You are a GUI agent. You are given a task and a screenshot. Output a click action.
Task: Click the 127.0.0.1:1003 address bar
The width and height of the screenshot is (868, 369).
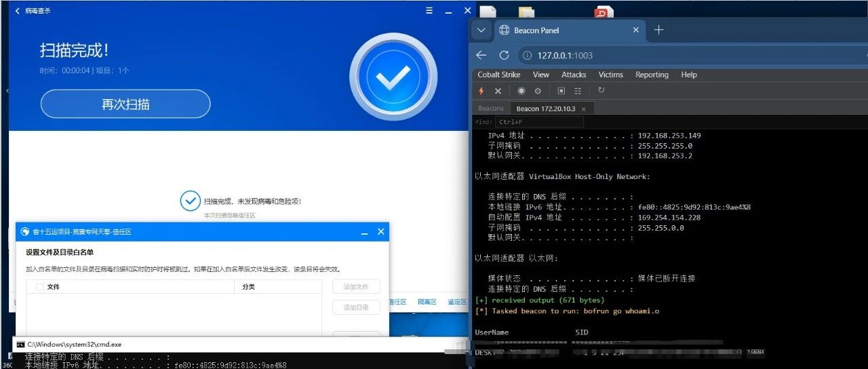(692, 56)
